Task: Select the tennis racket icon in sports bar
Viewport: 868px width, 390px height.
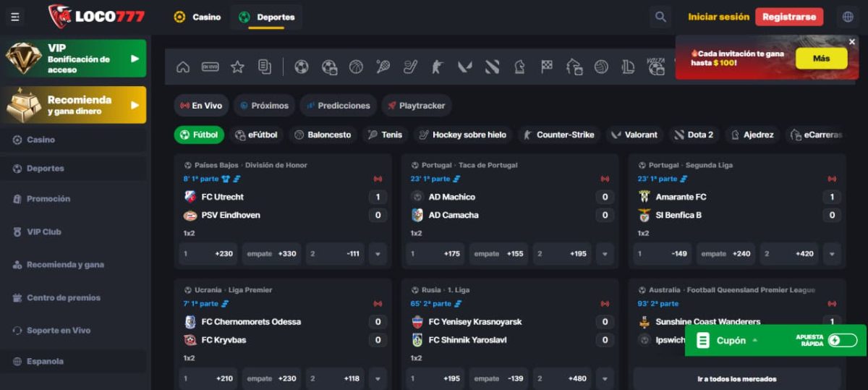Action: (x=383, y=67)
